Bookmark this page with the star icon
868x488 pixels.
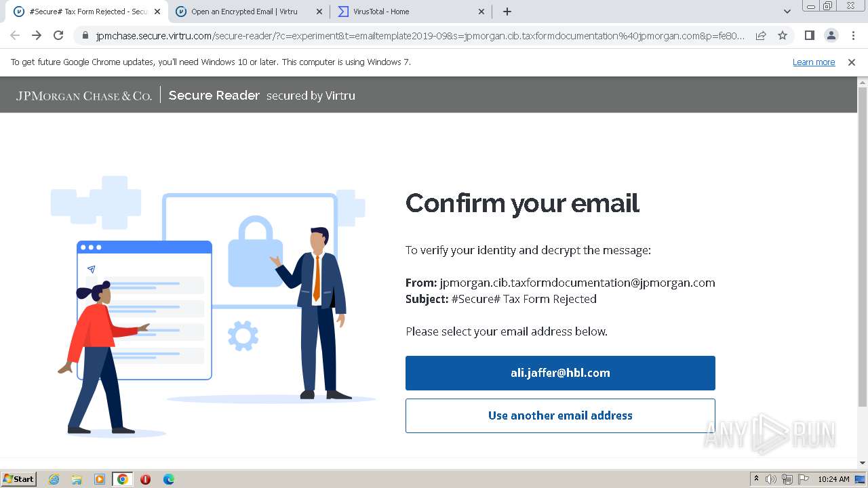783,35
